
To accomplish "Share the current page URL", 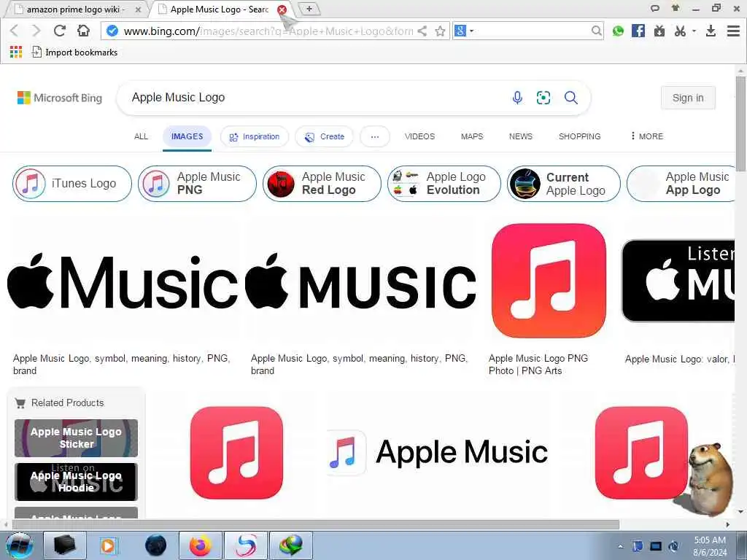I will 422,31.
